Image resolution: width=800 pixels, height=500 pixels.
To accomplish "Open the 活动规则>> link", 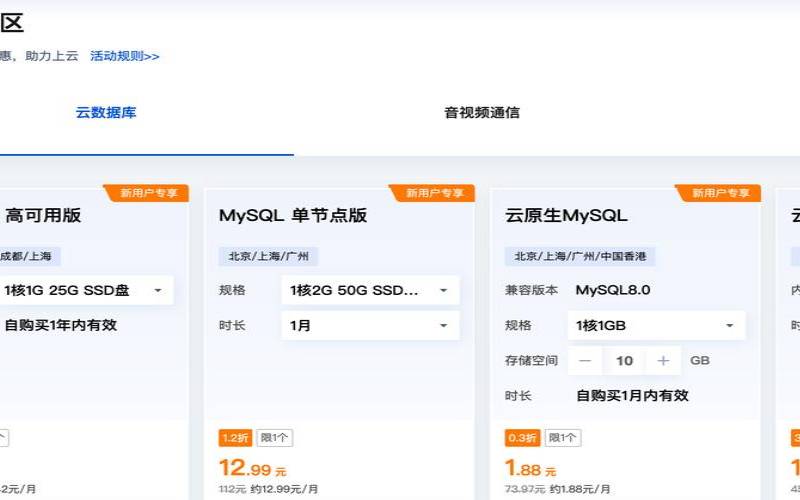I will pyautogui.click(x=124, y=56).
